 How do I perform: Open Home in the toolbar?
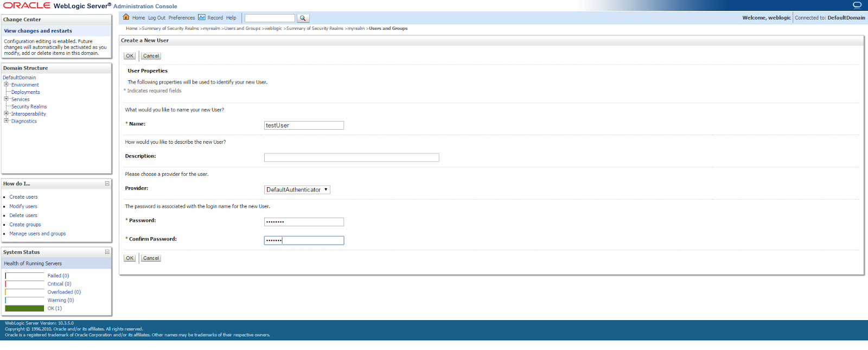[138, 18]
